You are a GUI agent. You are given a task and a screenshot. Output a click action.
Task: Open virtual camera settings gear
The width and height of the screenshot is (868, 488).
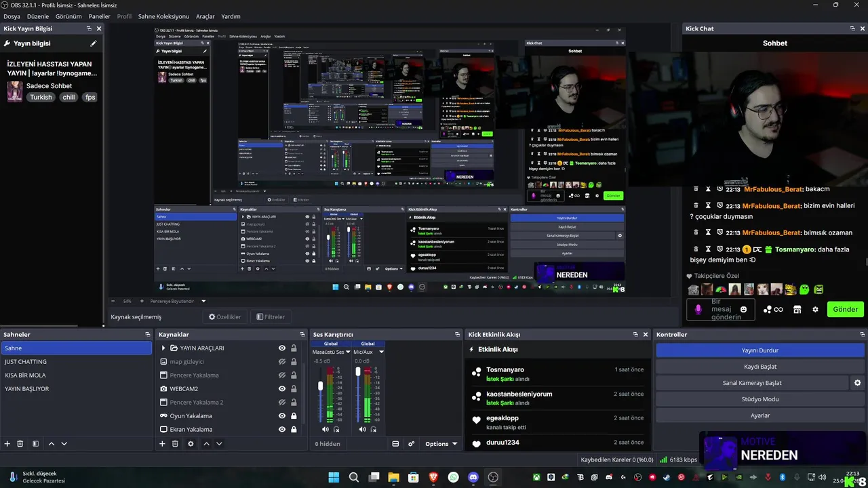tap(857, 383)
